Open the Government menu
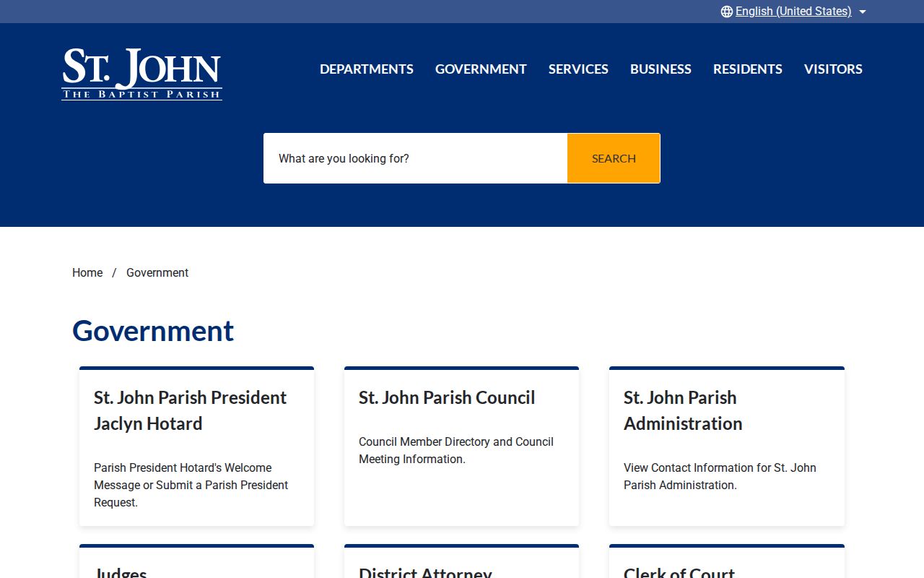Viewport: 924px width, 578px height. pyautogui.click(x=481, y=69)
